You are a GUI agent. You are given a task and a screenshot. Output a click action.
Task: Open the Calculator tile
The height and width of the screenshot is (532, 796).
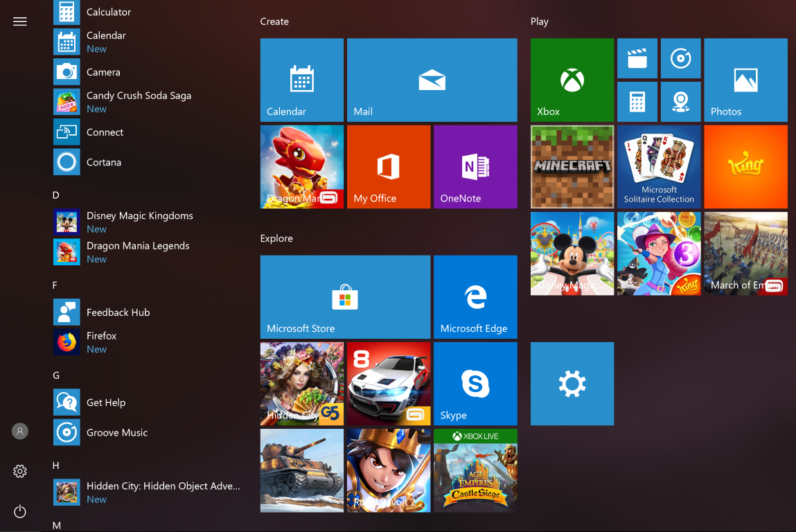[x=637, y=101]
